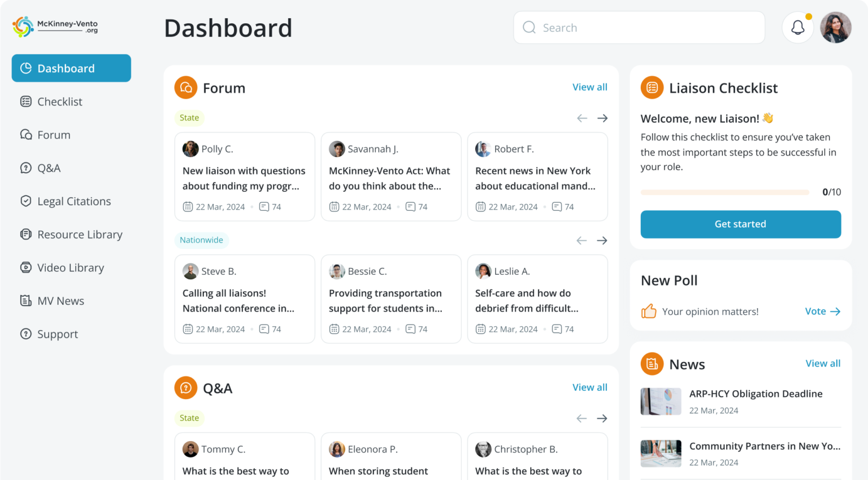Go back in Nationwide posts using the left arrow
This screenshot has width=868, height=480.
pyautogui.click(x=581, y=240)
